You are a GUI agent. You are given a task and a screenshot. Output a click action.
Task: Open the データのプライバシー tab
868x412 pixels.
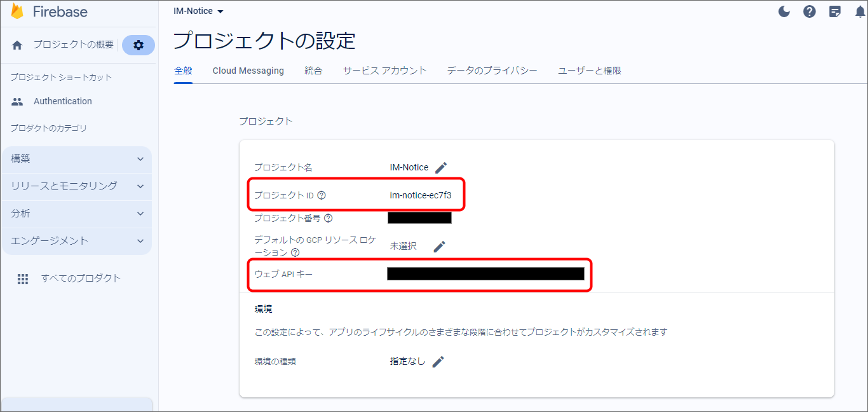[x=492, y=71]
